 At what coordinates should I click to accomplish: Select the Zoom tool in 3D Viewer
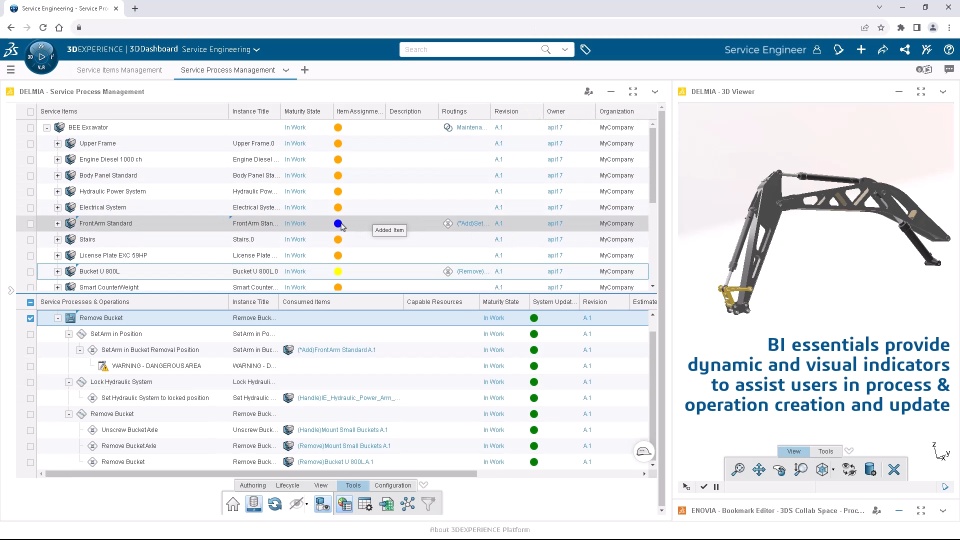tap(801, 470)
